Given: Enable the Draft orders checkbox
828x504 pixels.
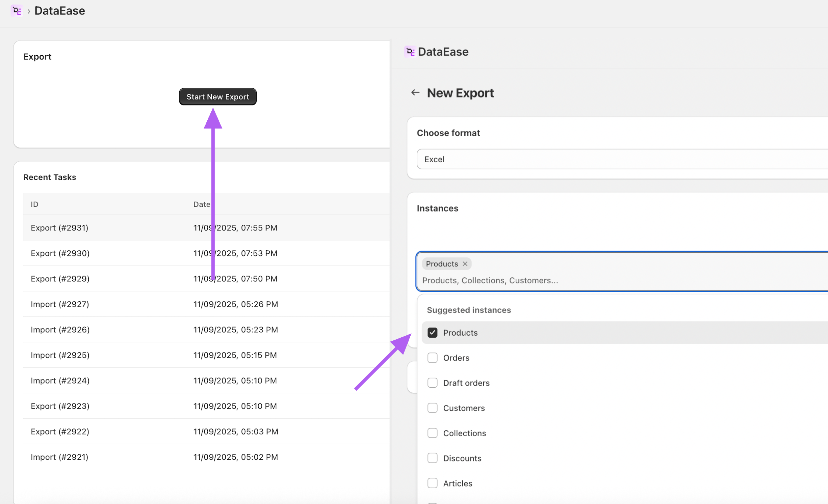Looking at the screenshot, I should click(432, 383).
